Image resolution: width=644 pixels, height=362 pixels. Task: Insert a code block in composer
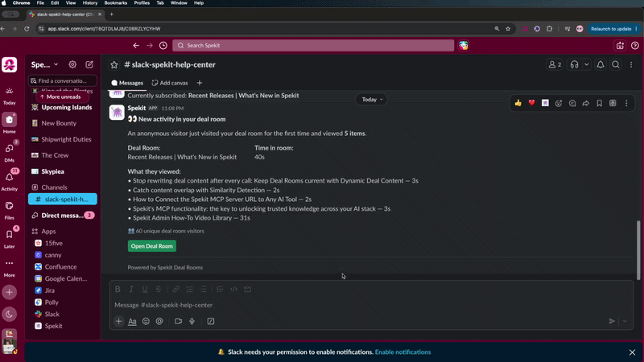coord(247,290)
